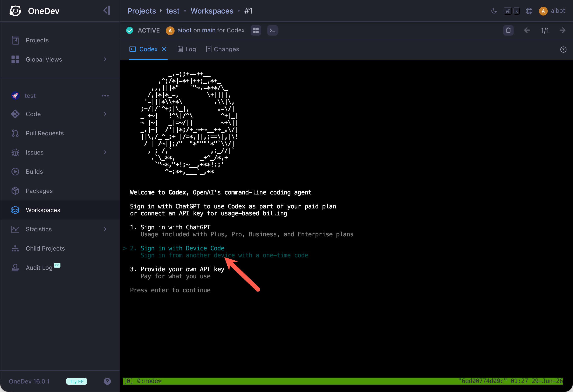Collapse the sidebar with arrow icon
573x392 pixels.
click(106, 11)
